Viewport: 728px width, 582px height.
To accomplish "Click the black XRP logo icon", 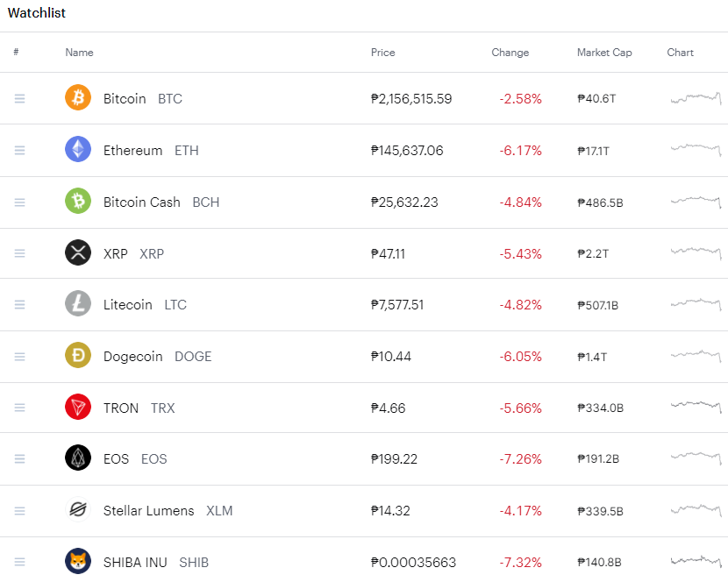I will click(x=78, y=253).
